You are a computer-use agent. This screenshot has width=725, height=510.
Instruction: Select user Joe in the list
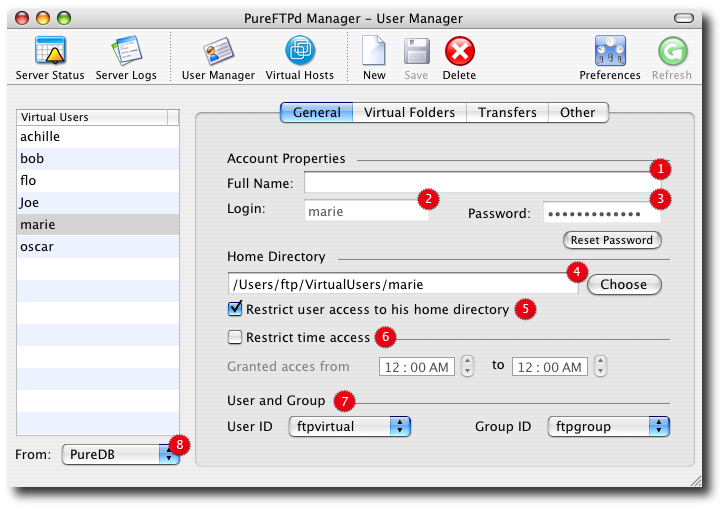98,203
